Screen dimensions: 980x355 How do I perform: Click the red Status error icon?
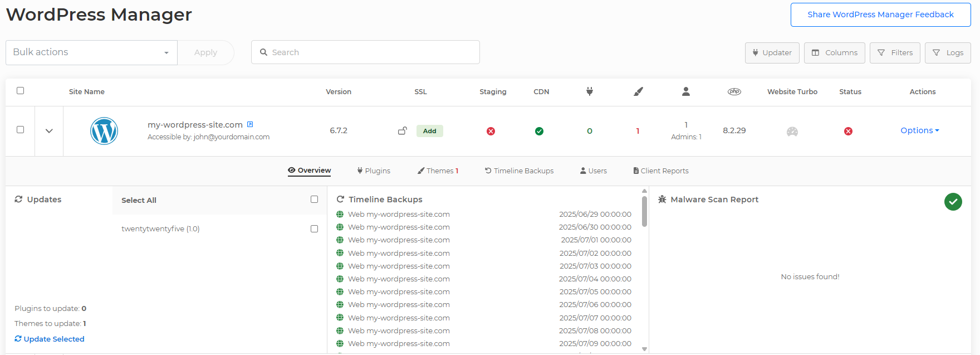tap(848, 132)
